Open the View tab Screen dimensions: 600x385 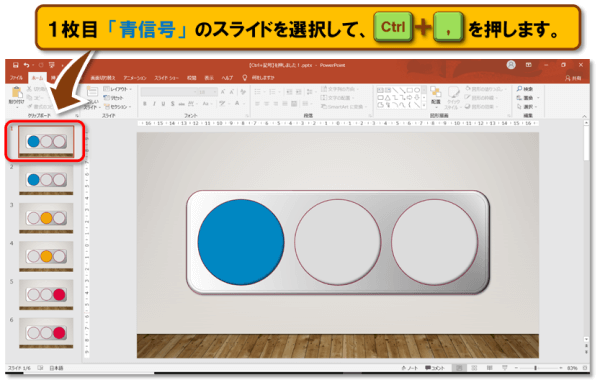coord(209,78)
